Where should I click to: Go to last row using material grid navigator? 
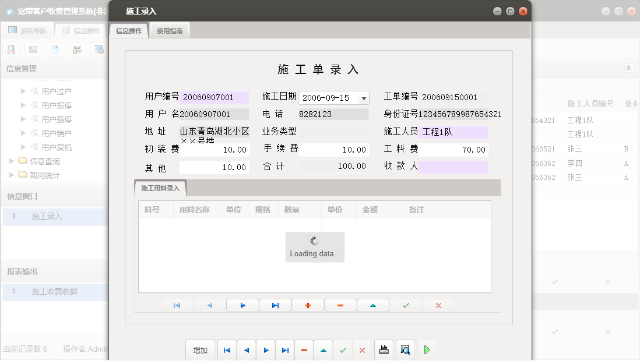click(275, 305)
